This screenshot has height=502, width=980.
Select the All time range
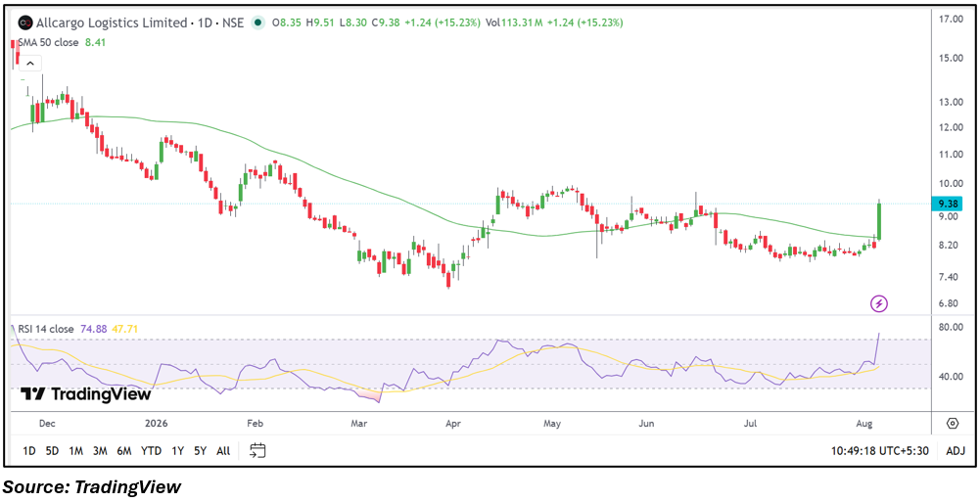pyautogui.click(x=223, y=451)
